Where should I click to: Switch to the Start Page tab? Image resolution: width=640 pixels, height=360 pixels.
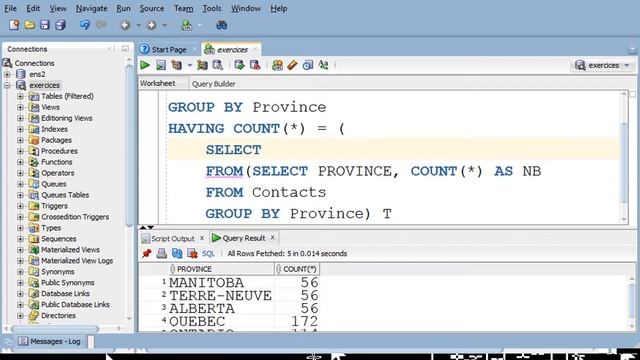(x=169, y=49)
